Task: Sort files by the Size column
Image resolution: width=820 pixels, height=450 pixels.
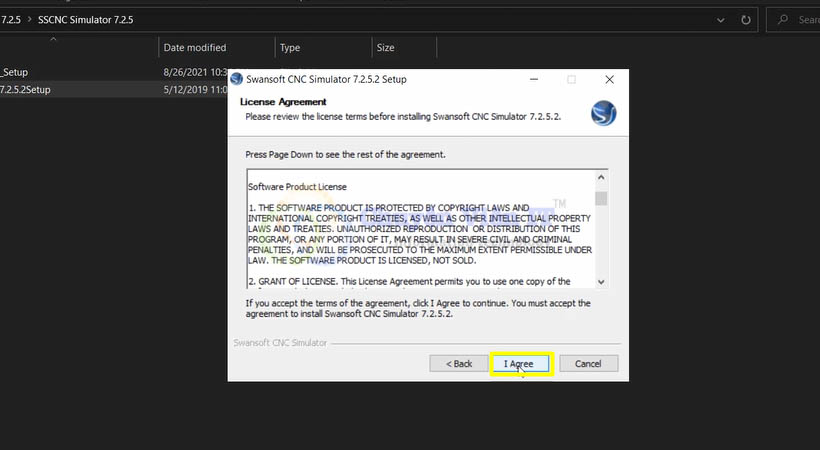Action: click(x=385, y=47)
